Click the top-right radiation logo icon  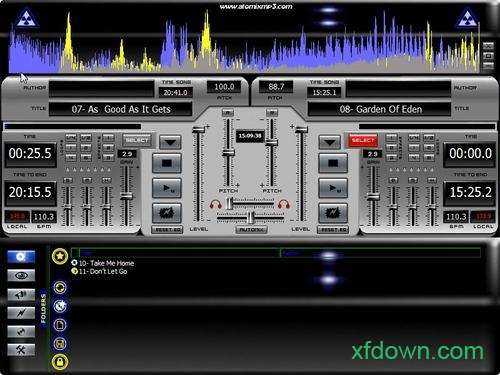pos(467,18)
